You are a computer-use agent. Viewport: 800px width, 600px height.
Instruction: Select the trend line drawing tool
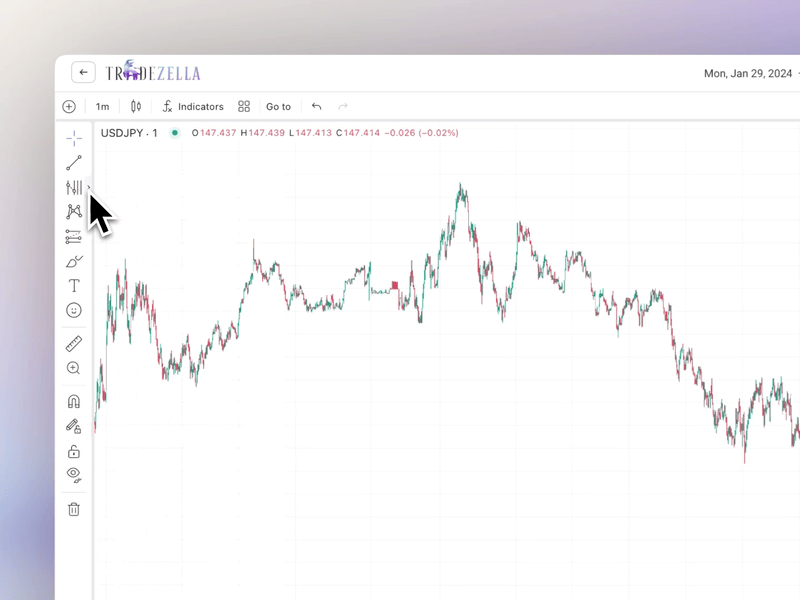tap(74, 162)
